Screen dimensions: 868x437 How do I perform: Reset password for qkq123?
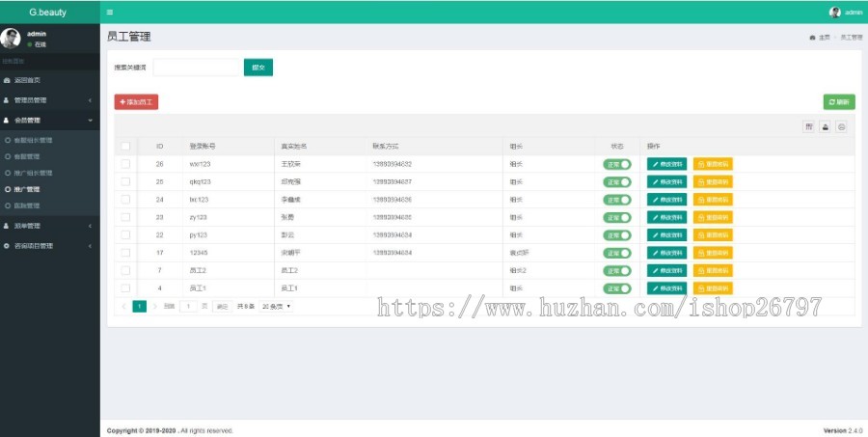[x=713, y=181]
